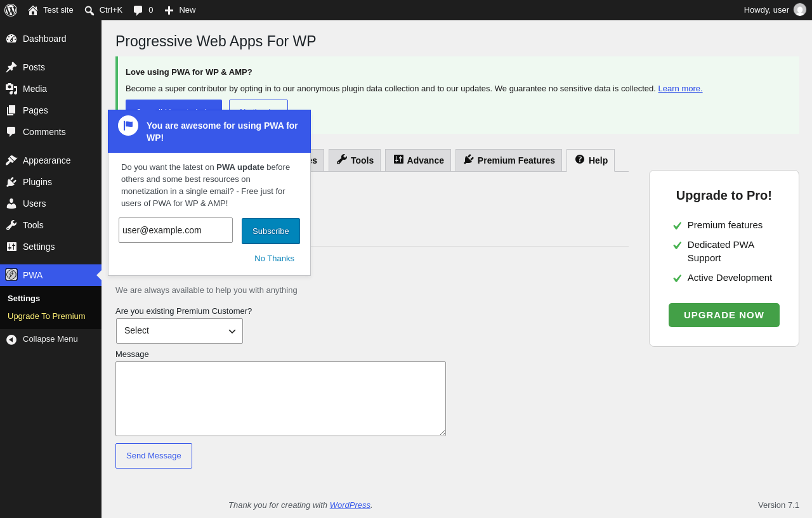This screenshot has height=518, width=812.
Task: Select the Help tab
Action: pos(591,160)
